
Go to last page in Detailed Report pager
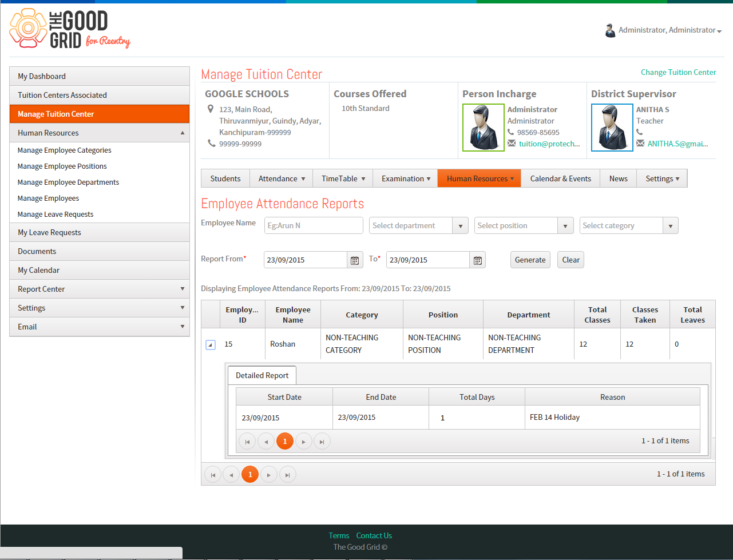[x=322, y=441]
